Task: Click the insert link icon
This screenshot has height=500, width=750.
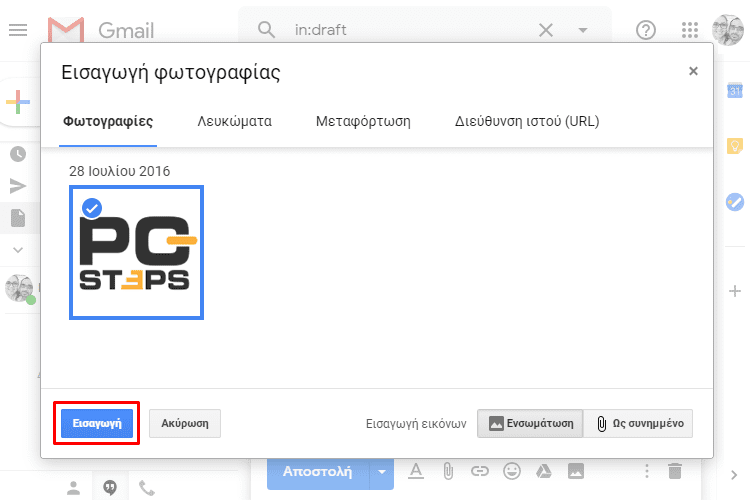Action: [480, 472]
